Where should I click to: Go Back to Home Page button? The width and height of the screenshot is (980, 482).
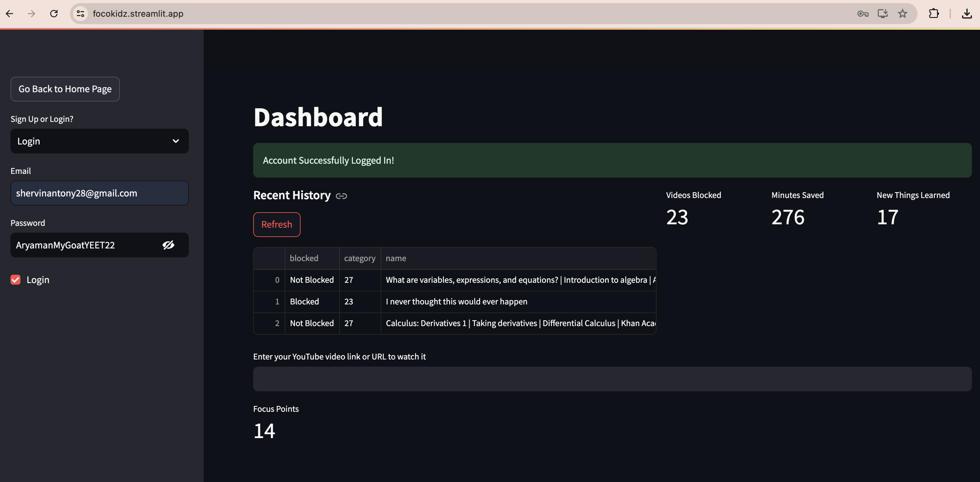pyautogui.click(x=65, y=89)
